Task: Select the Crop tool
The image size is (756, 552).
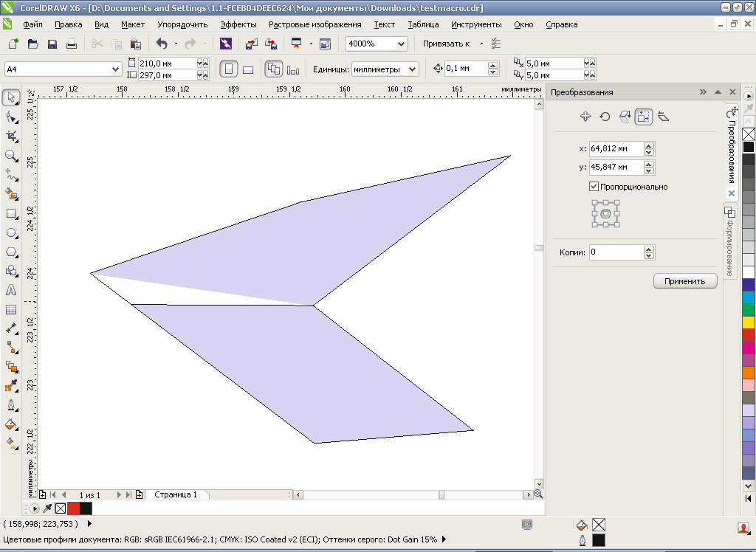Action: point(11,137)
